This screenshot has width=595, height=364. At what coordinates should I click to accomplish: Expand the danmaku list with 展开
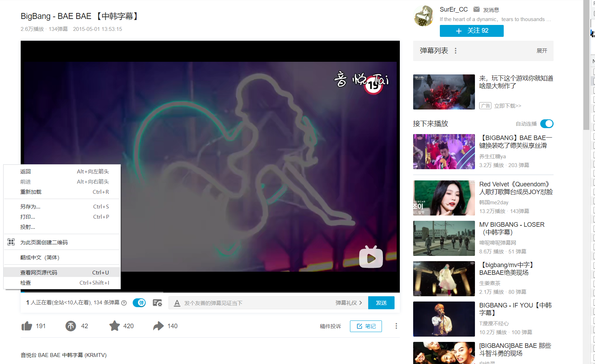coord(542,51)
